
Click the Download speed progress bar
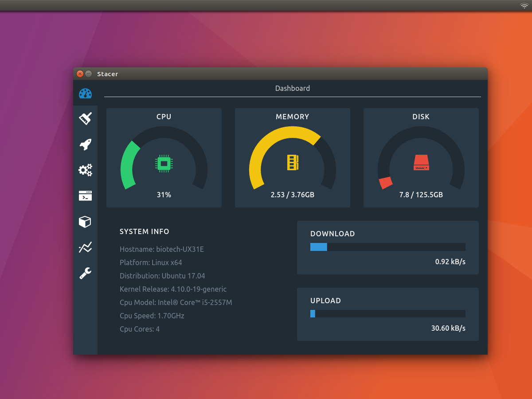(x=388, y=247)
